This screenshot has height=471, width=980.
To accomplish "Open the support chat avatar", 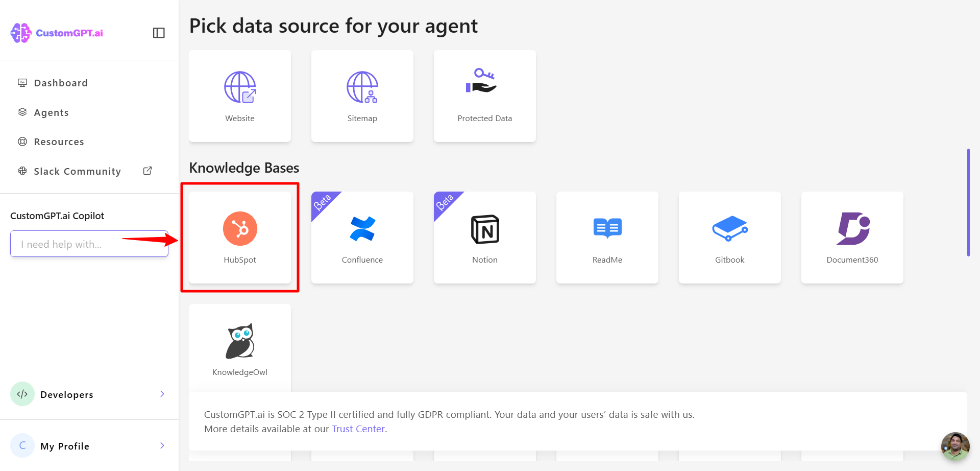I will point(955,446).
